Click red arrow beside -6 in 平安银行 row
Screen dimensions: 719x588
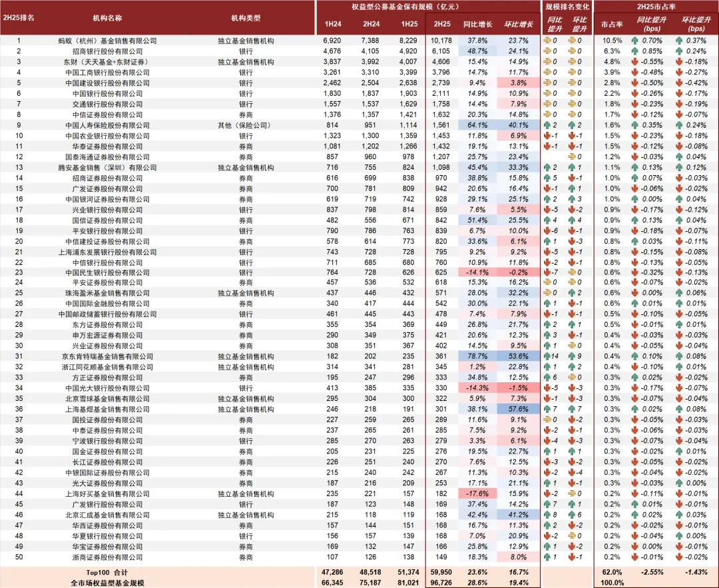tap(547, 230)
